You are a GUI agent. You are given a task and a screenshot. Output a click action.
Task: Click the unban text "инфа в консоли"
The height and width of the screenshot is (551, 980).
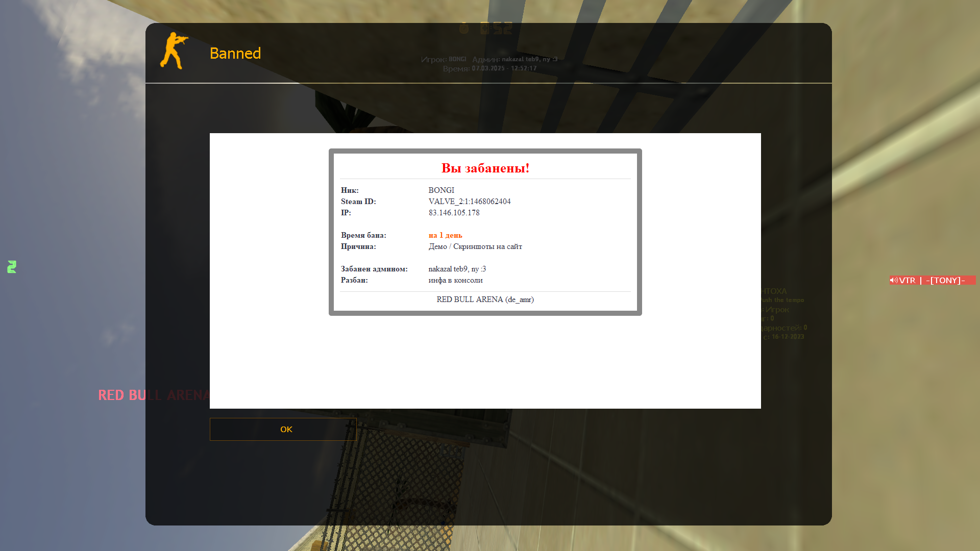(455, 280)
